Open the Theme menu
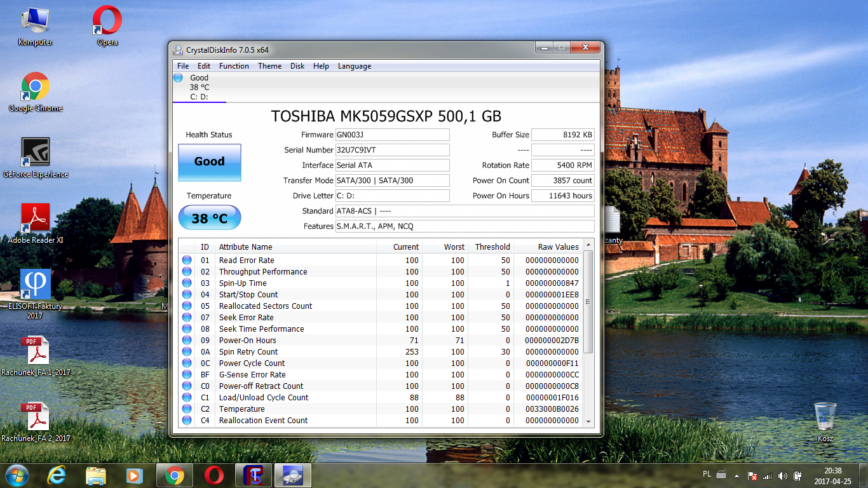The width and height of the screenshot is (868, 488). 269,66
